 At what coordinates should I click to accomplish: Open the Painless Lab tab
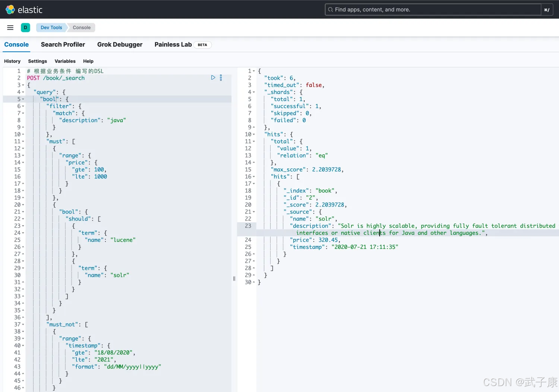point(173,45)
